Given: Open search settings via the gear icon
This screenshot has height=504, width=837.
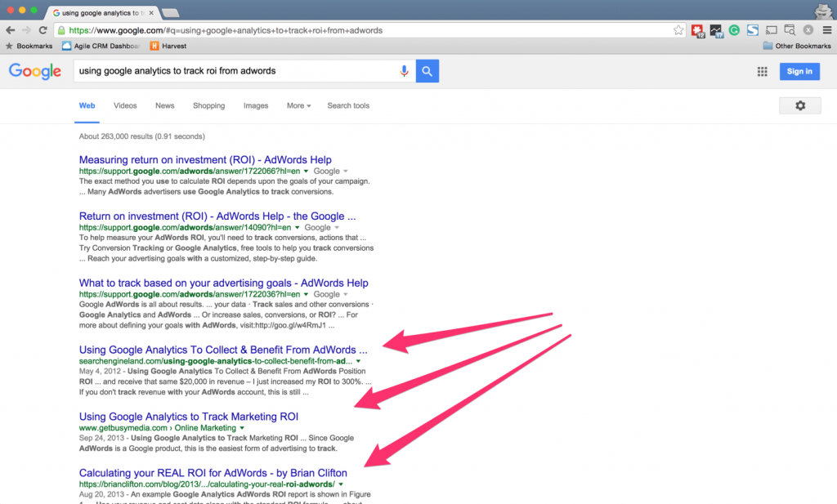Looking at the screenshot, I should pyautogui.click(x=800, y=105).
